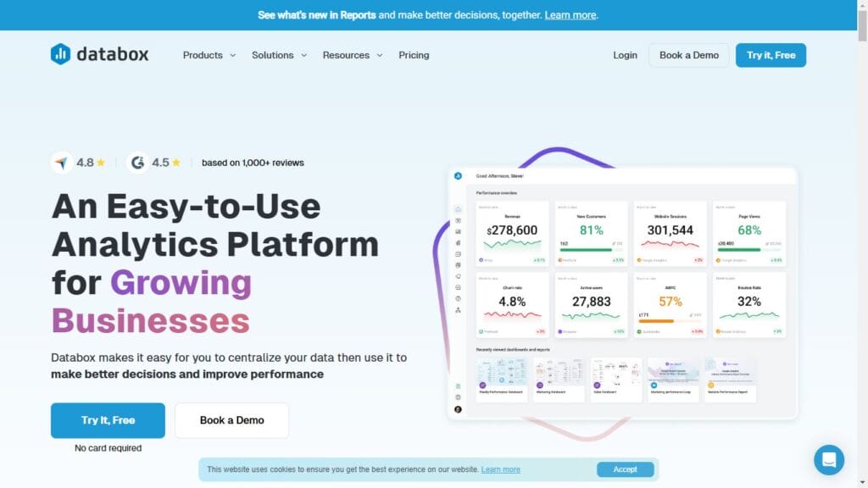This screenshot has width=868, height=488.
Task: Click last recently viewed report thumbnail
Action: click(730, 379)
